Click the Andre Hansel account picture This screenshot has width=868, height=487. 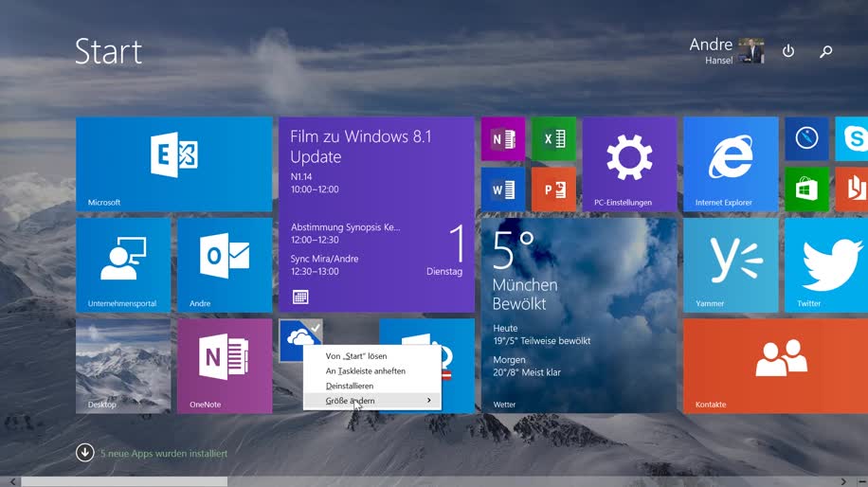click(x=751, y=51)
